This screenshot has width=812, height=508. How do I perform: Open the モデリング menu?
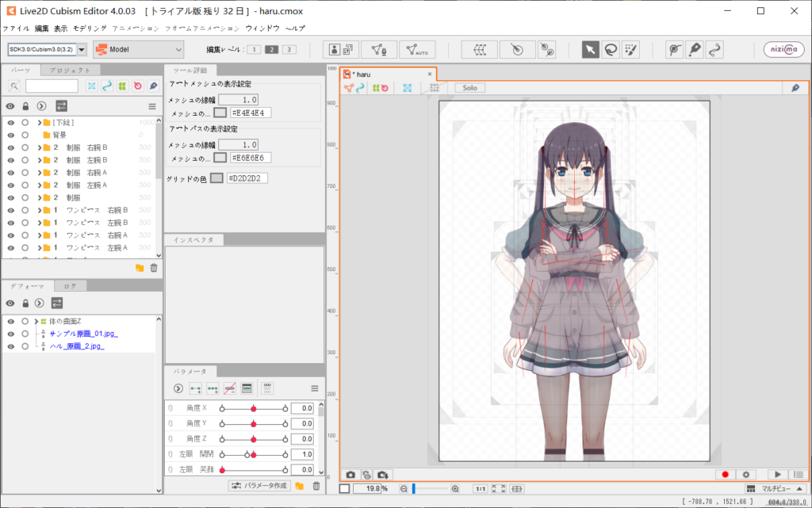tap(90, 29)
